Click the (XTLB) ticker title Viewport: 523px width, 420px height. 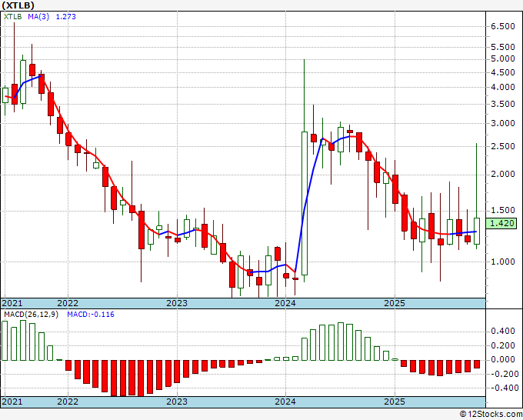point(18,5)
